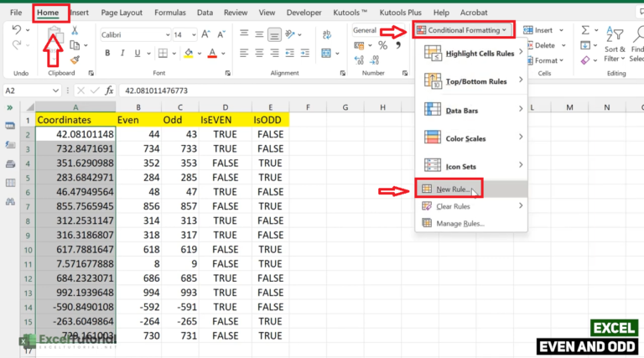
Task: Click the Cut scissors icon
Action: pyautogui.click(x=75, y=31)
